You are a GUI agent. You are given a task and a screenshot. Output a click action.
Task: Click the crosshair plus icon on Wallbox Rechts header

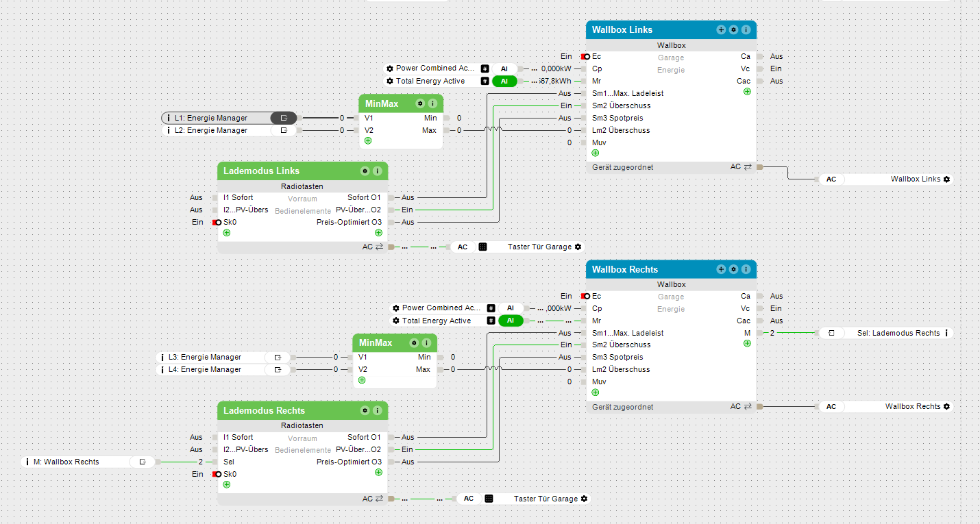(721, 270)
